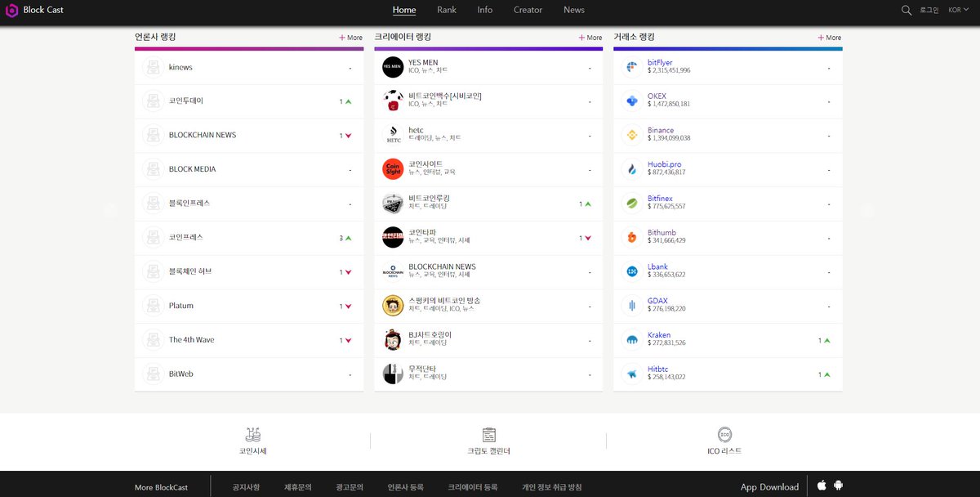Select the 코인투데이 news row
This screenshot has width=980, height=497.
click(249, 101)
